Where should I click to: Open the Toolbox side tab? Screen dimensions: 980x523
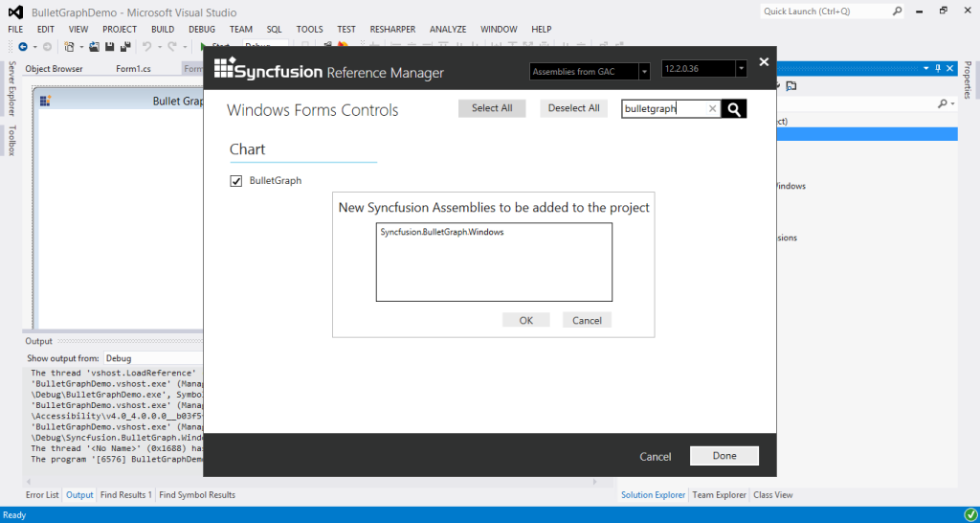[11, 140]
